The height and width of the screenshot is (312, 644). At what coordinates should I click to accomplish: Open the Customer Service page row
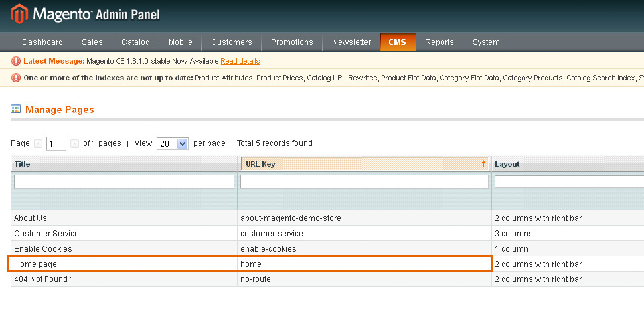click(327, 234)
